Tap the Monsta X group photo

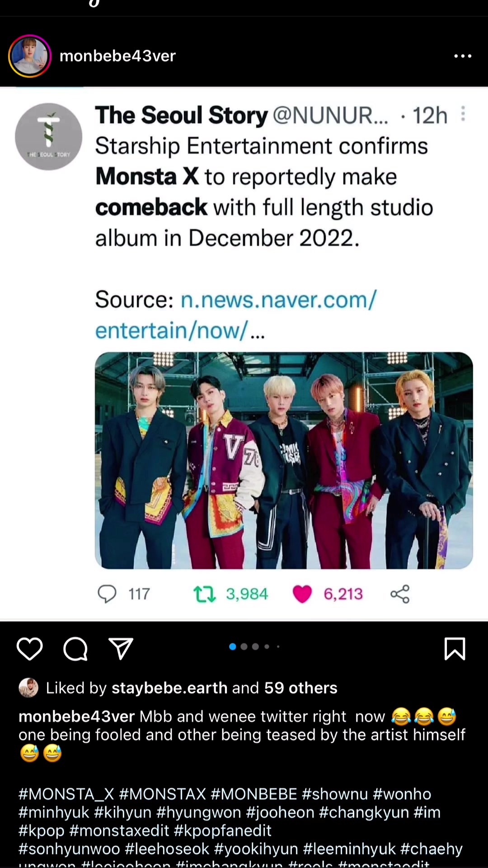284,460
